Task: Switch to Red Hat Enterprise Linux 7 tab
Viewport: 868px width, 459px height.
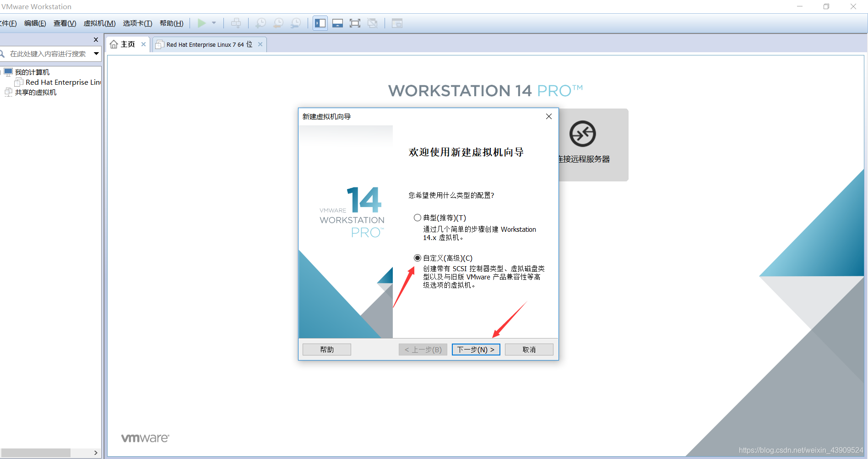Action: (x=209, y=44)
